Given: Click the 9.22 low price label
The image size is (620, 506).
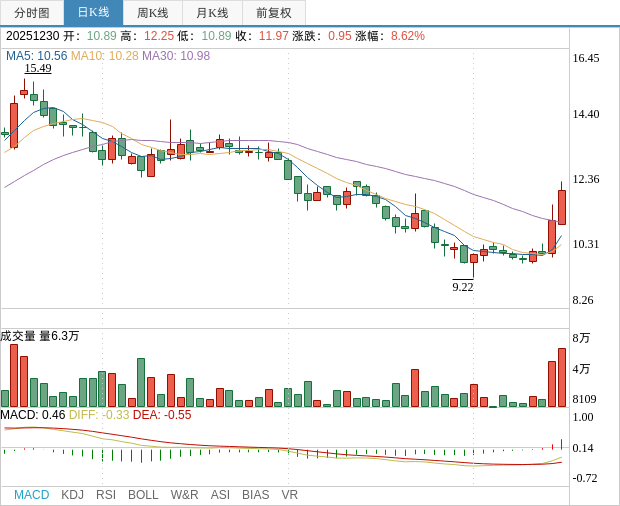Looking at the screenshot, I should (x=463, y=287).
